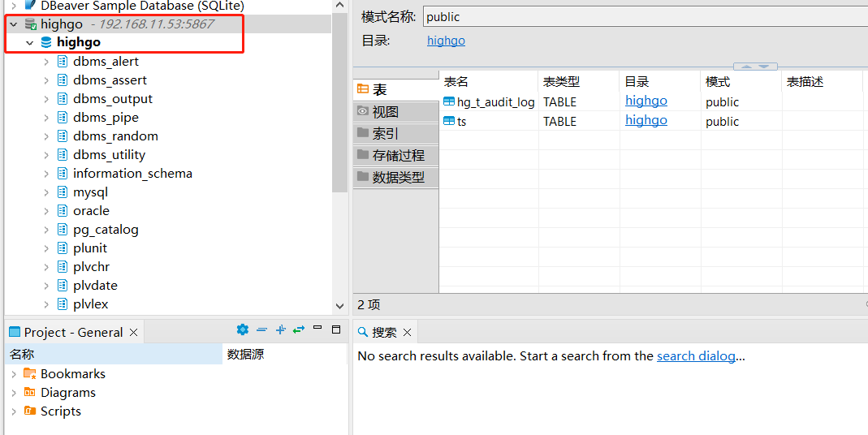Click the dbms_alert schema icon
This screenshot has height=435, width=868.
click(63, 61)
